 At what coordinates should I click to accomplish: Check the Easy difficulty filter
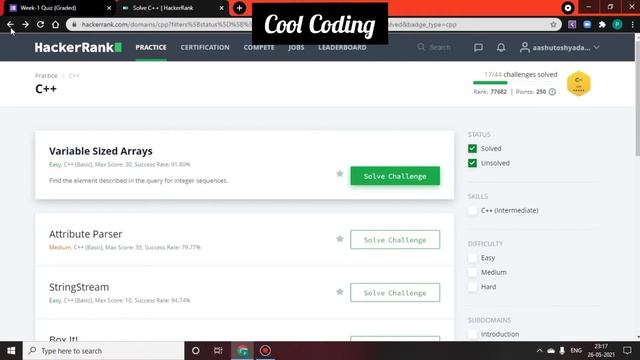click(x=472, y=258)
